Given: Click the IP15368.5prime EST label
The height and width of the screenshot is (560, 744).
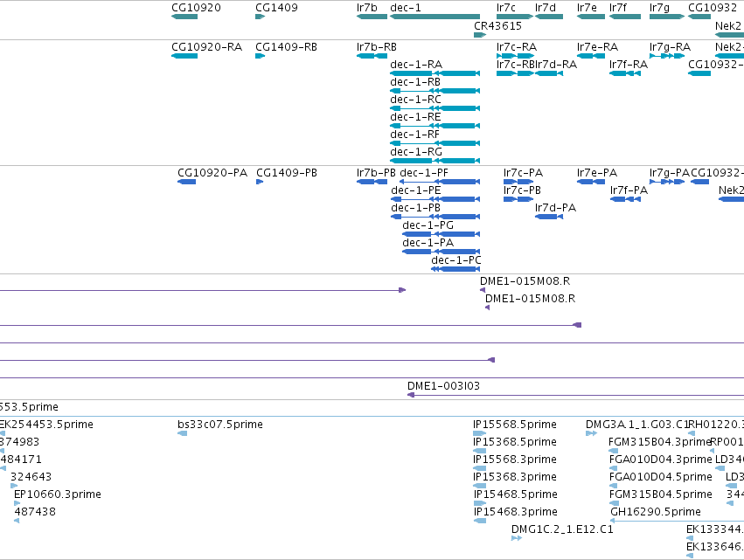Looking at the screenshot, I should coord(515,442).
